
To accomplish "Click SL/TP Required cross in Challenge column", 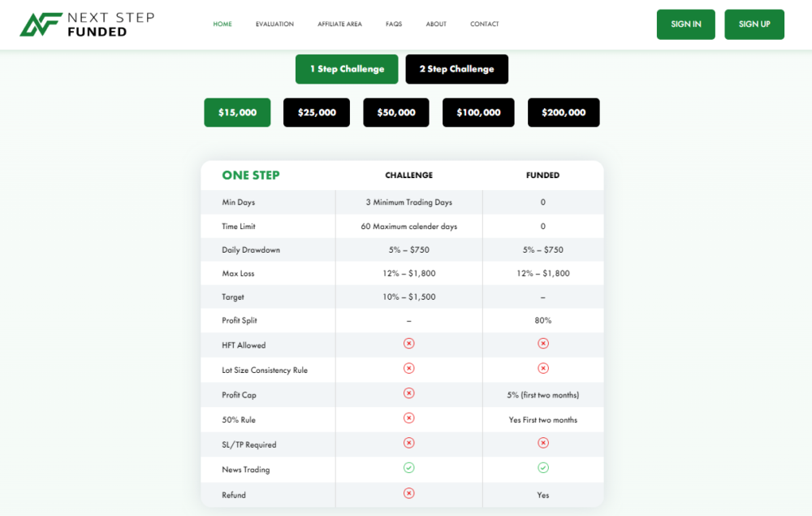I will coord(408,443).
